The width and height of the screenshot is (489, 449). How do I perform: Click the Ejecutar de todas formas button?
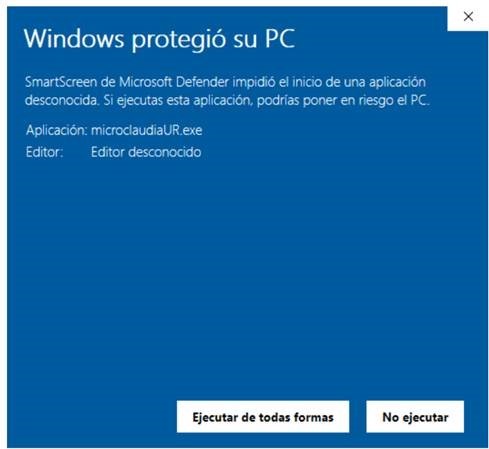click(263, 417)
